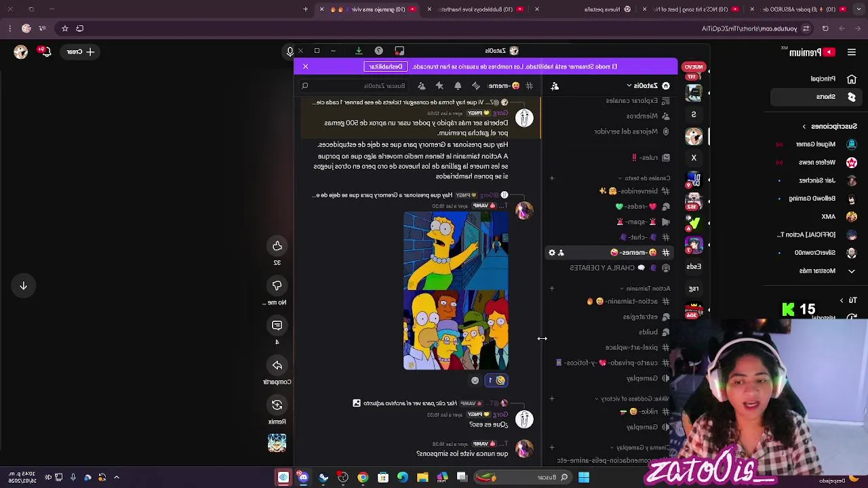Add channel to Canales de texto plus
868x488 pixels.
pyautogui.click(x=552, y=178)
